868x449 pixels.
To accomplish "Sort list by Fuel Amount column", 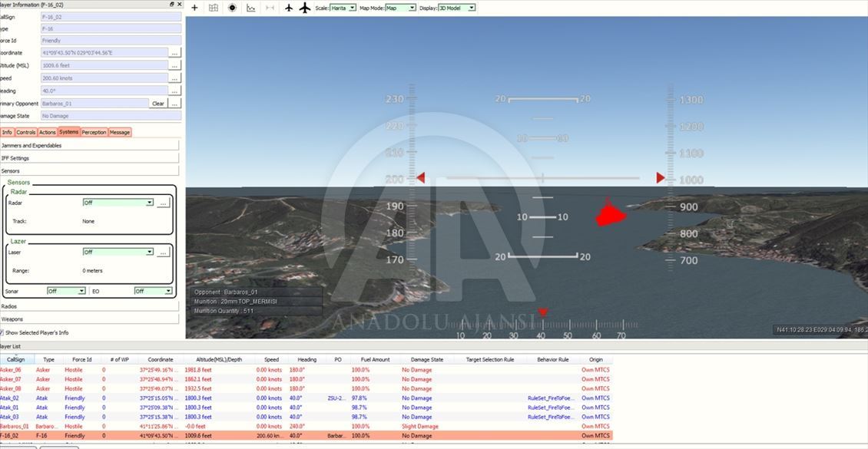I will click(x=376, y=359).
